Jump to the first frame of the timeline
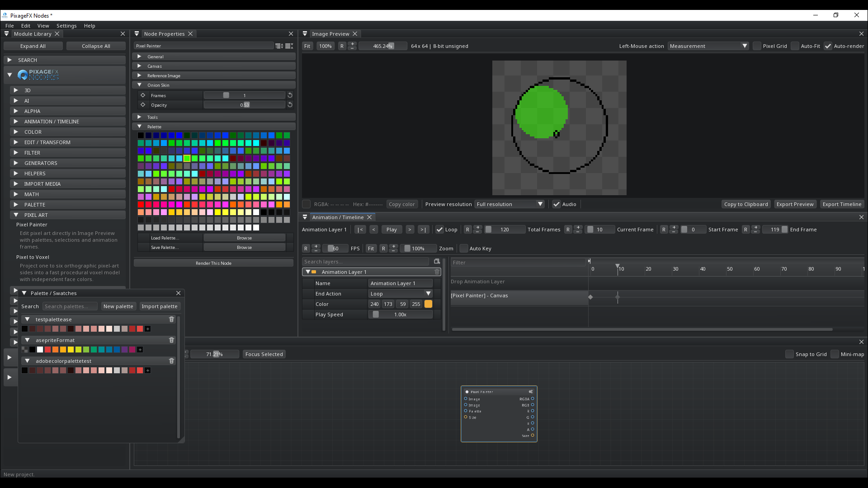The image size is (868, 488). [x=360, y=230]
